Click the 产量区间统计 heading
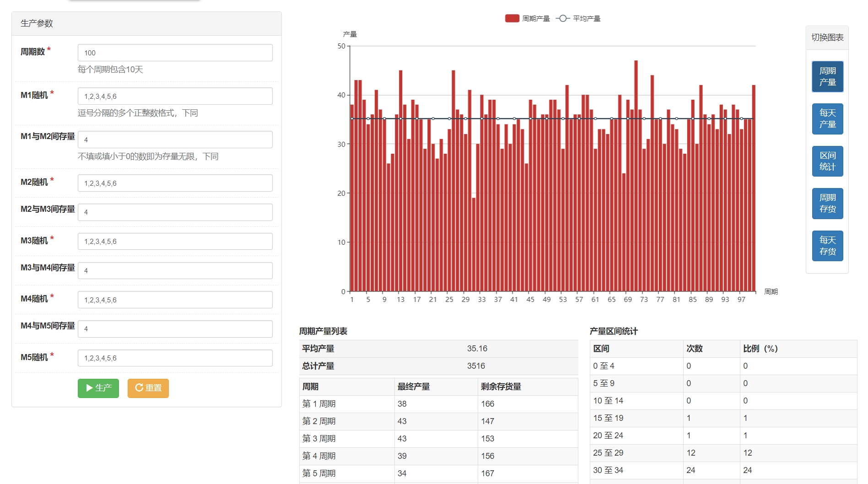The image size is (868, 484). pyautogui.click(x=614, y=331)
